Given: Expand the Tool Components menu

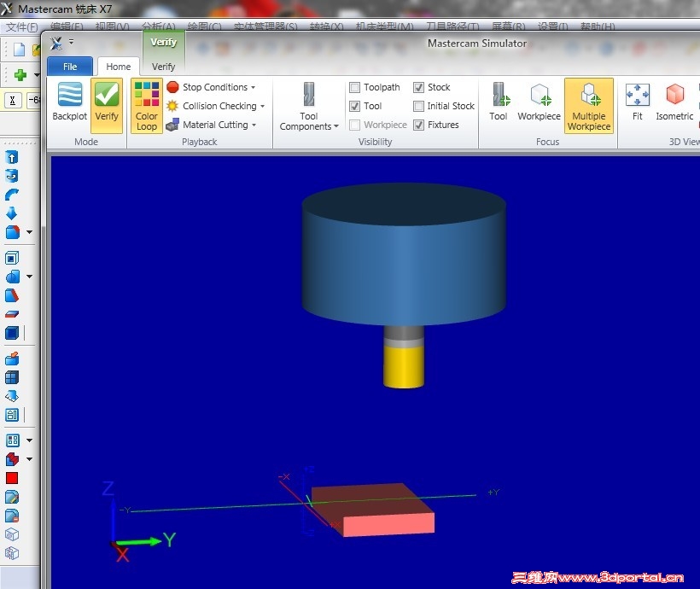Looking at the screenshot, I should 309,107.
